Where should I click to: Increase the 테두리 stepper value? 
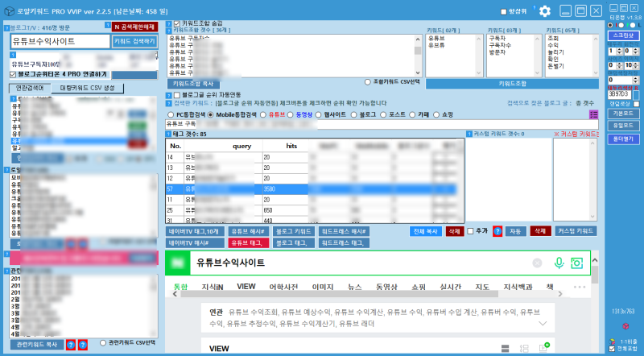click(619, 49)
